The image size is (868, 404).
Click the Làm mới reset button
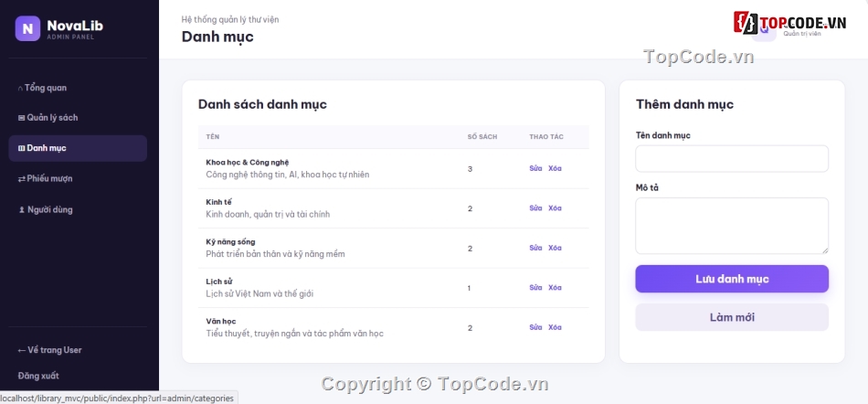point(732,318)
